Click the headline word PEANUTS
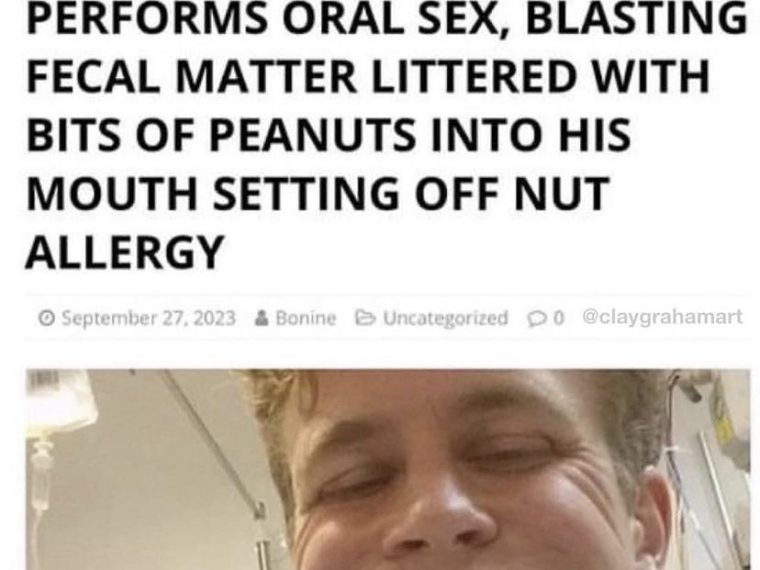 coord(314,133)
